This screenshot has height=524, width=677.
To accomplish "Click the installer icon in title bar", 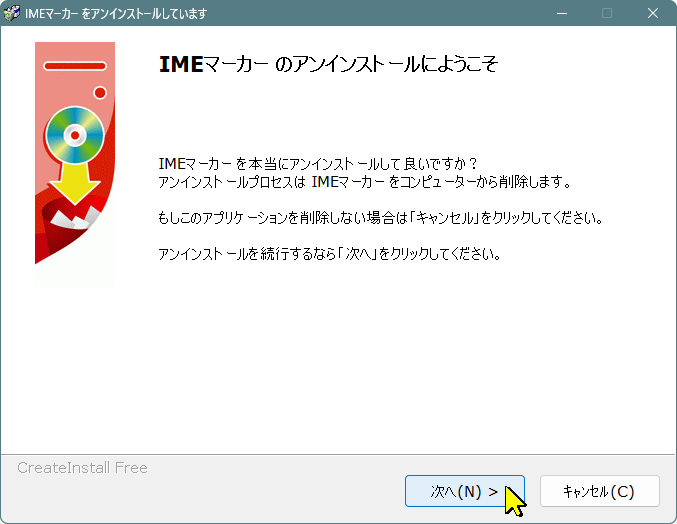I will tap(12, 13).
